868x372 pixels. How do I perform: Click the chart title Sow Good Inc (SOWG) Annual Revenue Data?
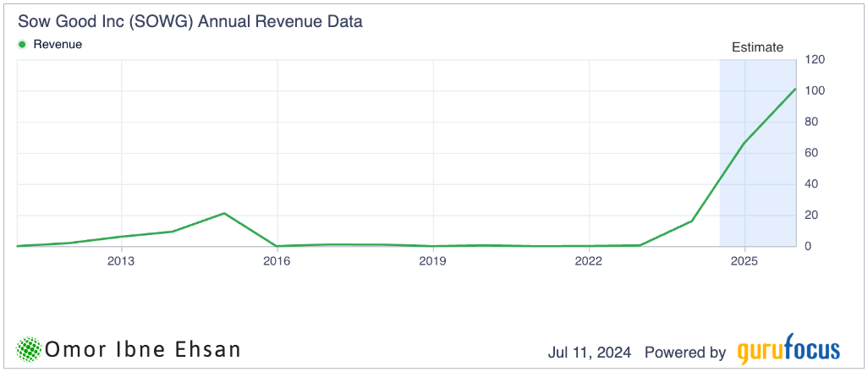[x=190, y=22]
